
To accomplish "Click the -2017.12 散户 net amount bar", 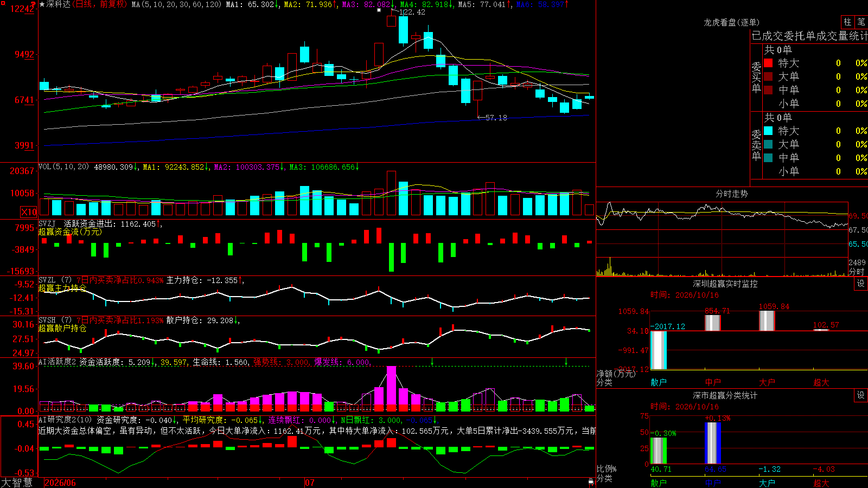I will click(659, 350).
